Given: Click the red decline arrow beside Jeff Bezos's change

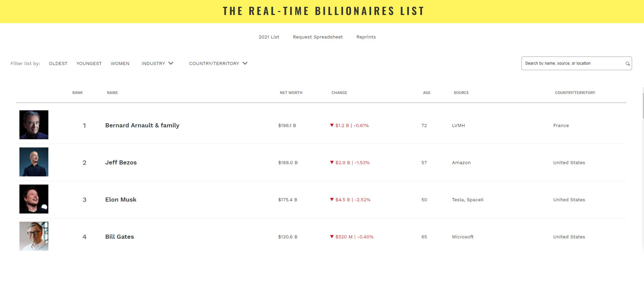Looking at the screenshot, I should tap(332, 162).
